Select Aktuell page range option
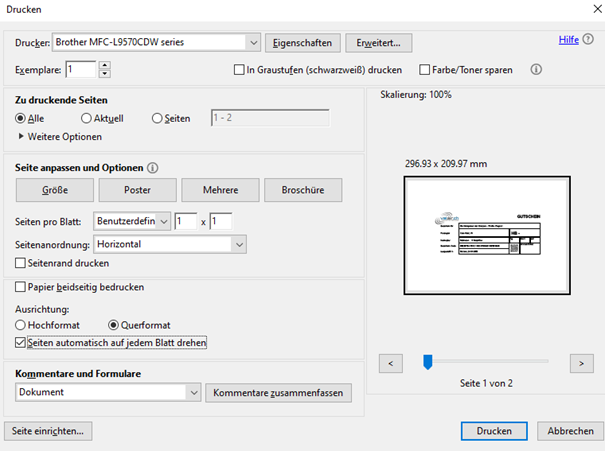 pyautogui.click(x=86, y=118)
